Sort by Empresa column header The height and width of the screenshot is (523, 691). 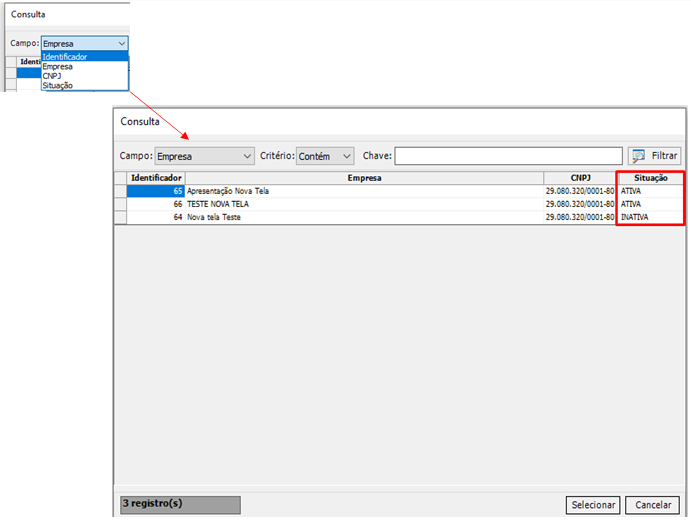[x=364, y=178]
